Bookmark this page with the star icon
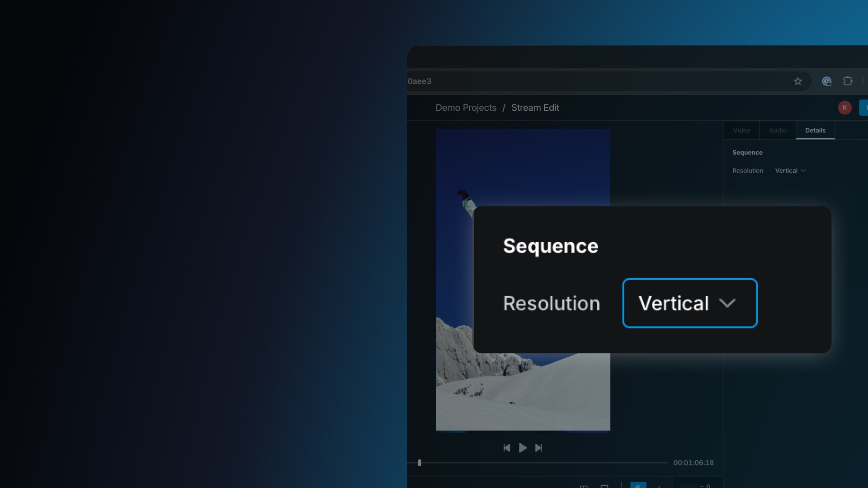Image resolution: width=868 pixels, height=488 pixels. tap(798, 81)
